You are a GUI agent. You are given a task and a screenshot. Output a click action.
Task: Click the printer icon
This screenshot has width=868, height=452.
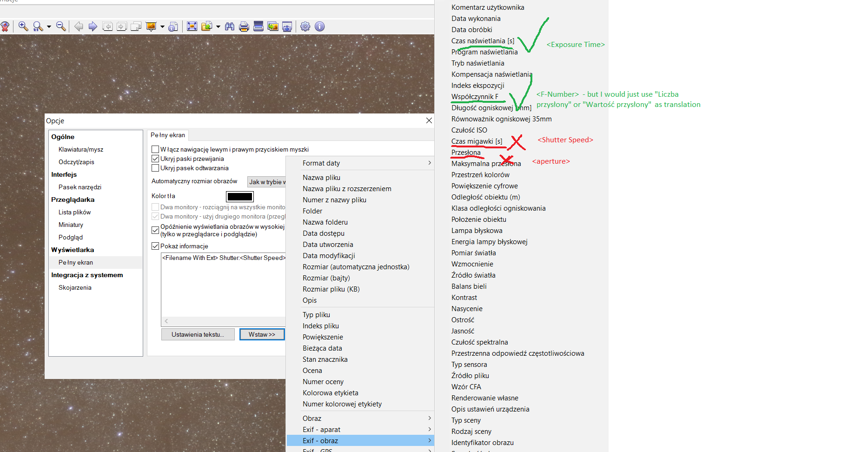[x=244, y=27]
